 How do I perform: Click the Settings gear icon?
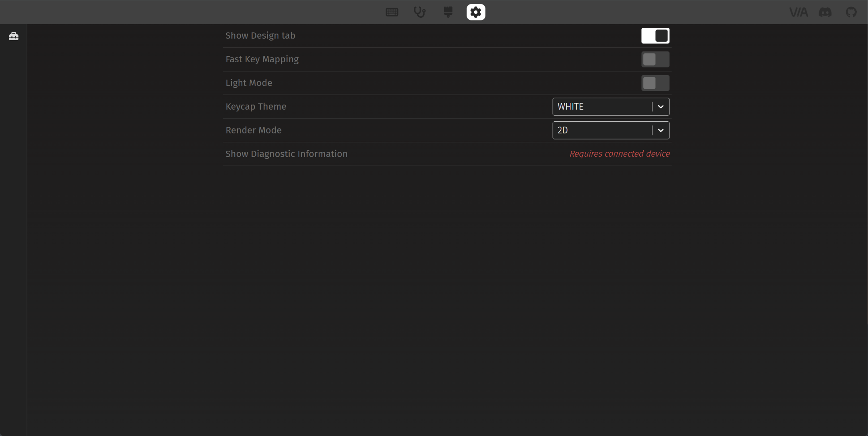tap(476, 12)
